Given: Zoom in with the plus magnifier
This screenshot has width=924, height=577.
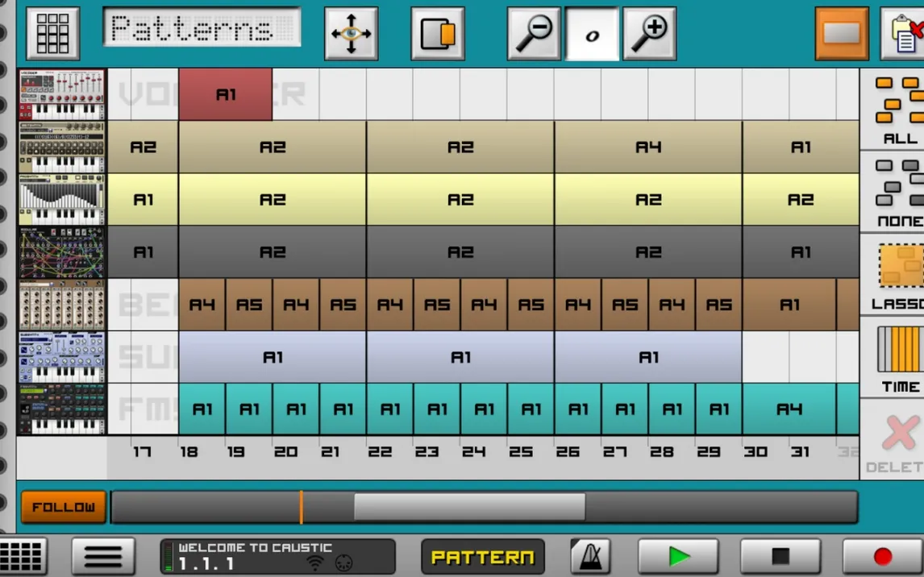Looking at the screenshot, I should [649, 33].
